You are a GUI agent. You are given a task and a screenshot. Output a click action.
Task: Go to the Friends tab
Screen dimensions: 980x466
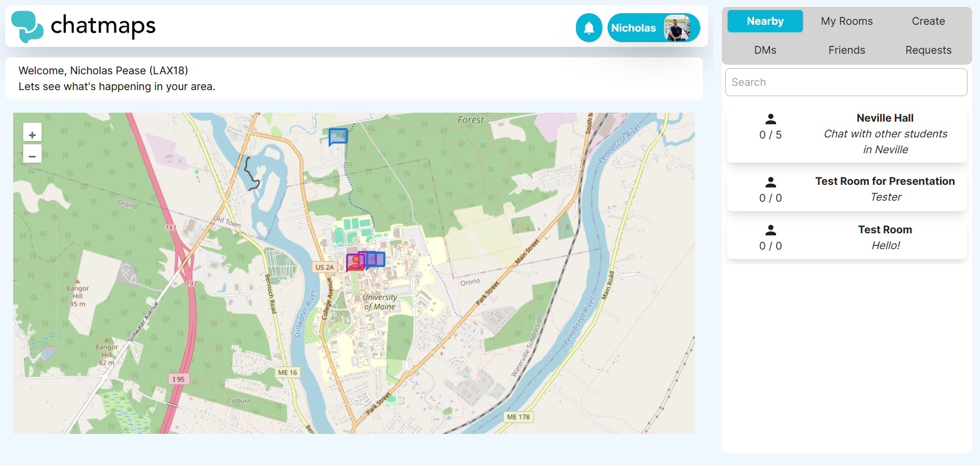click(846, 50)
